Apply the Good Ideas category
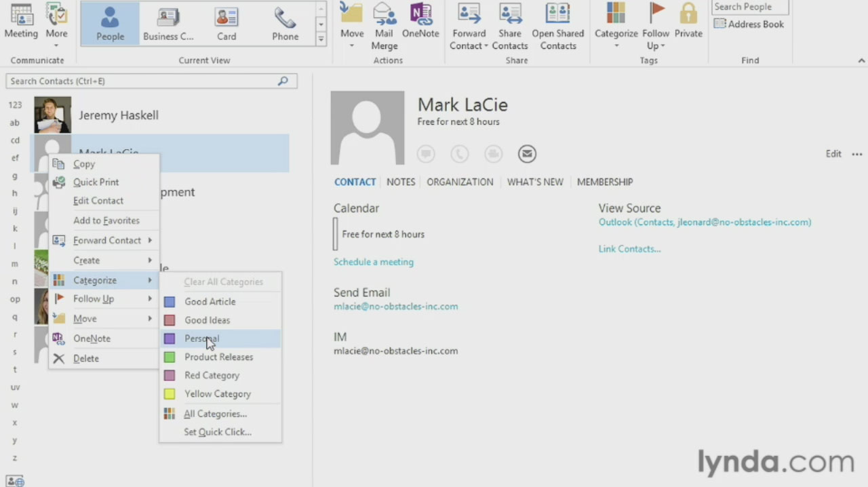Image resolution: width=868 pixels, height=487 pixels. coord(220,320)
